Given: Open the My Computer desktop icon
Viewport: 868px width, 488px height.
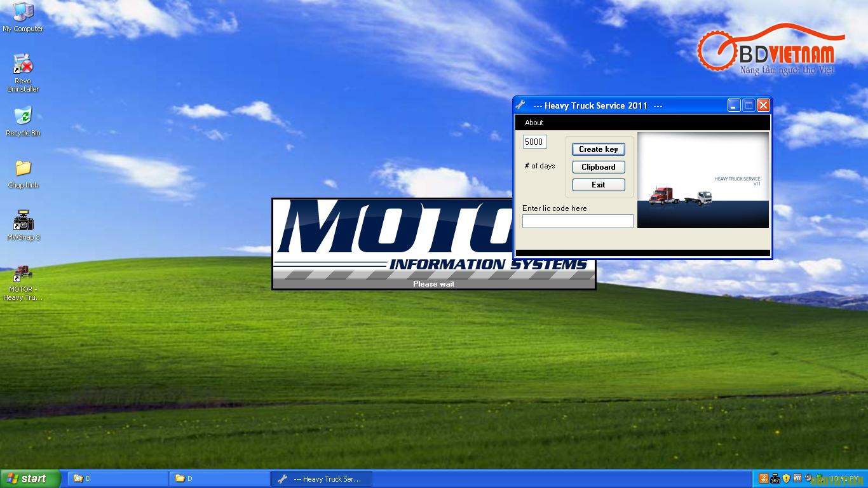Looking at the screenshot, I should click(23, 17).
